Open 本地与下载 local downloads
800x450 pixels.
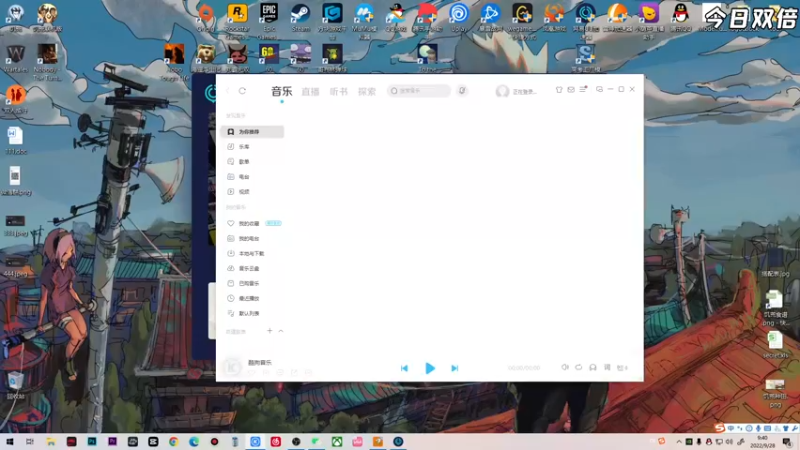pyautogui.click(x=251, y=254)
